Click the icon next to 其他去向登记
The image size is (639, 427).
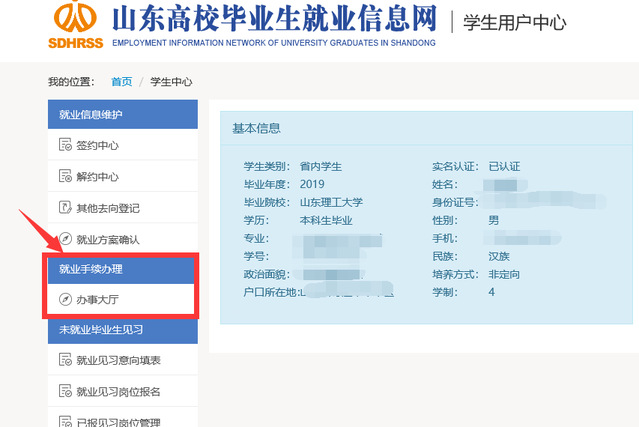66,208
